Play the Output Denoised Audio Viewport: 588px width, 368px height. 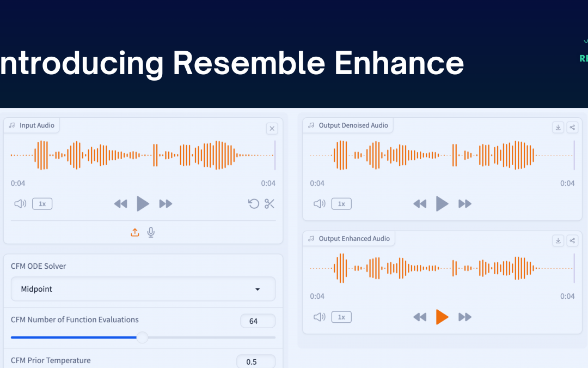click(442, 204)
